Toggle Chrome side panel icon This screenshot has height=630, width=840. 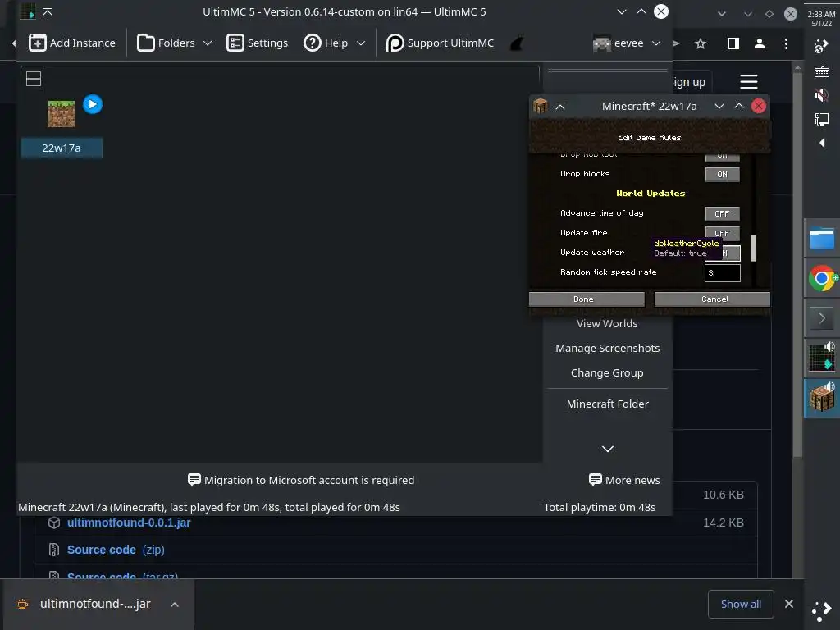(x=733, y=44)
